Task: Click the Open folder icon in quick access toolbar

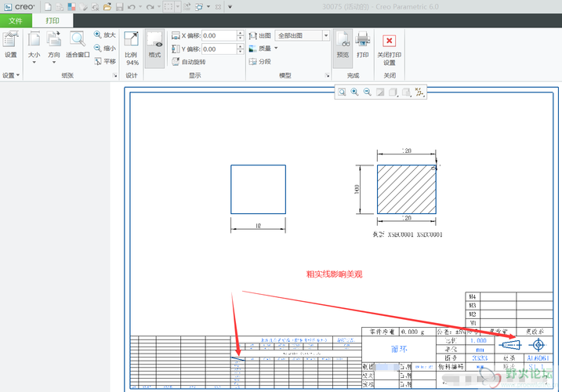Action: (107, 7)
